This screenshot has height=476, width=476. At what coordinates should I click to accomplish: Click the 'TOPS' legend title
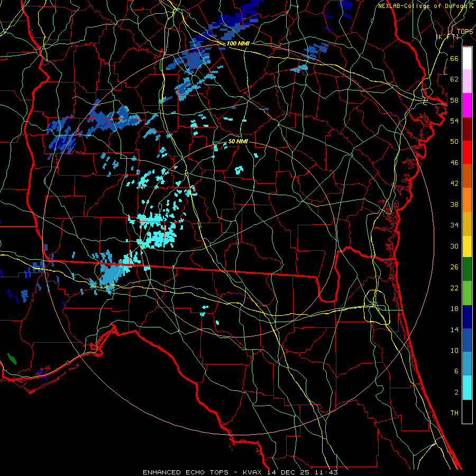pyautogui.click(x=465, y=32)
